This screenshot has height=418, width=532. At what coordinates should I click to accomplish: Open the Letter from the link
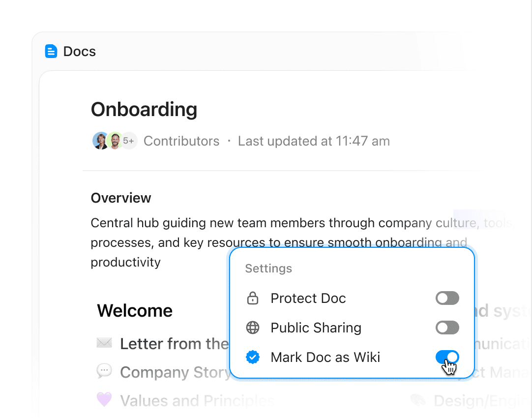point(175,344)
